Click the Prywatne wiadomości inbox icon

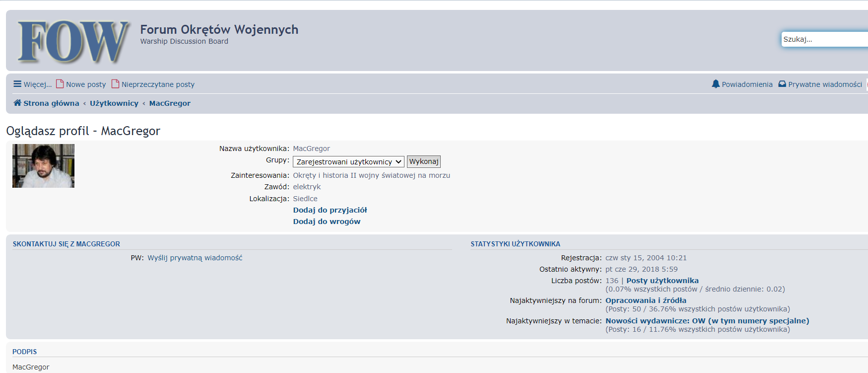click(782, 84)
